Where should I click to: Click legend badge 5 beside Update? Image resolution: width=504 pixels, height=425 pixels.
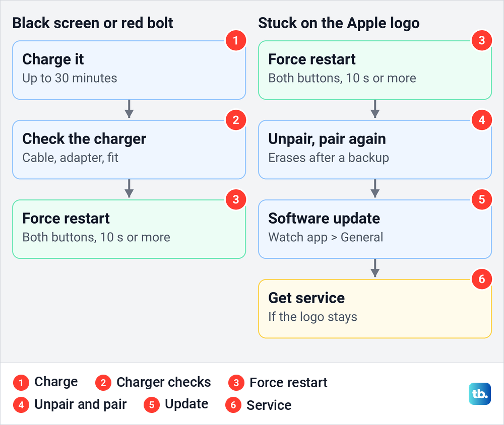click(152, 405)
